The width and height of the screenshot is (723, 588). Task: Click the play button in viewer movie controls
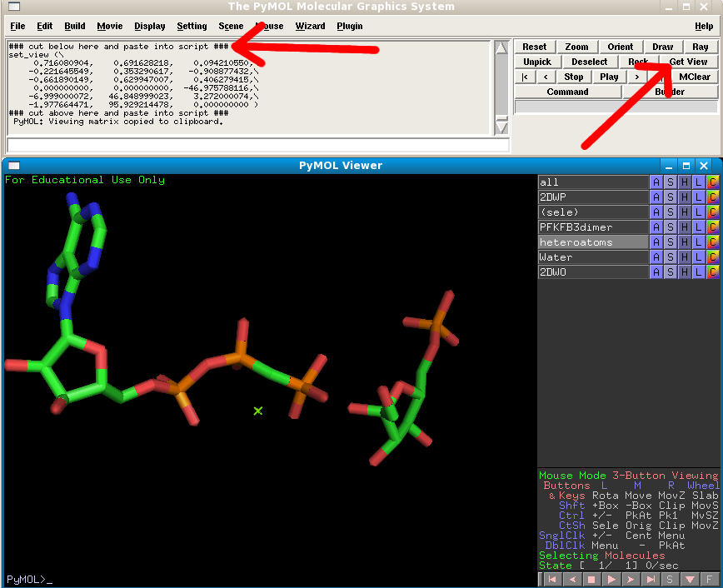611,579
